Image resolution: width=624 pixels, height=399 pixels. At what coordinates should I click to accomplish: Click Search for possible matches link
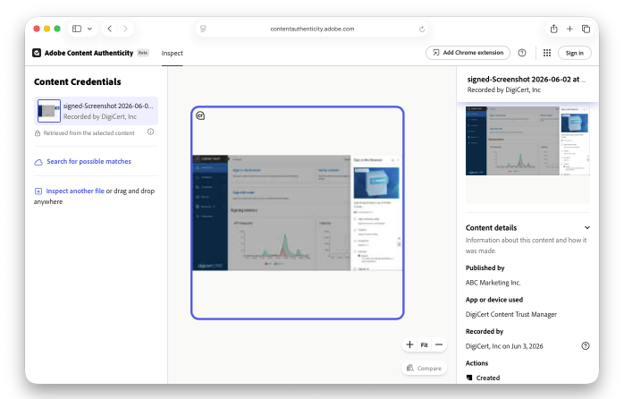click(89, 162)
